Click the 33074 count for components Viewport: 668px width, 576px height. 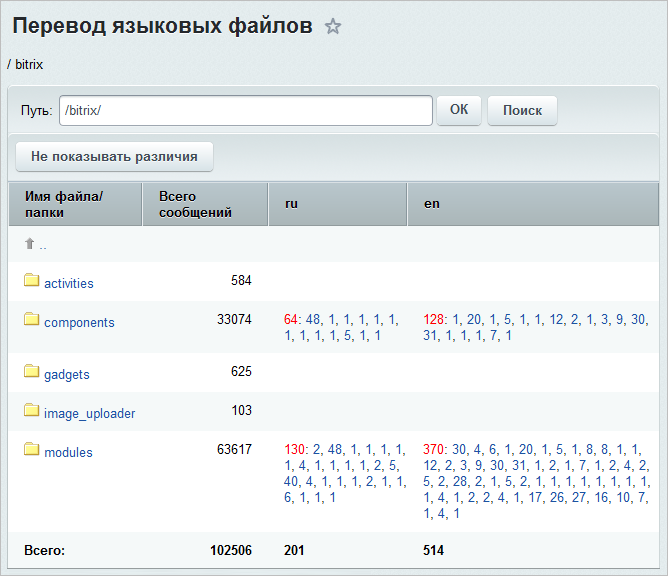234,320
